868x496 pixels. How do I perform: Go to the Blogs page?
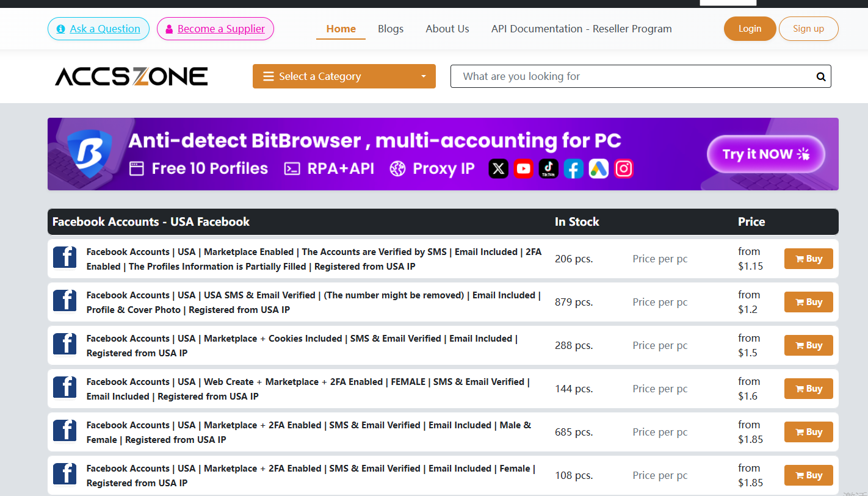pyautogui.click(x=391, y=29)
